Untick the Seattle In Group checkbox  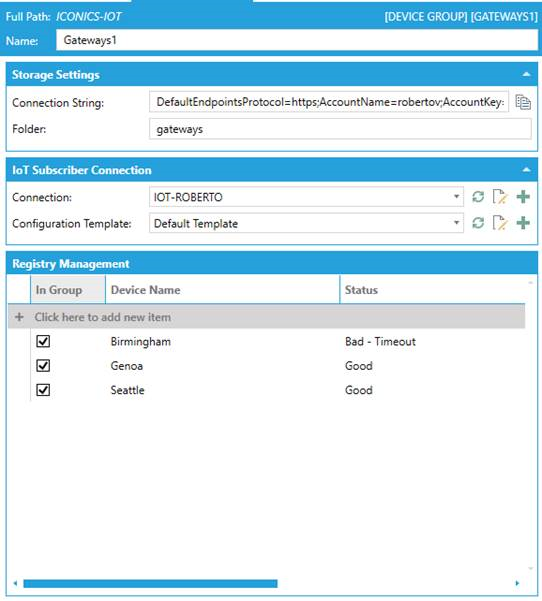[x=43, y=390]
